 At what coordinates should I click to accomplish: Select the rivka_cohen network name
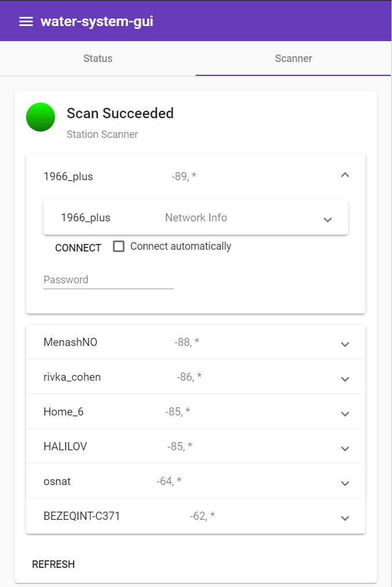tap(72, 377)
